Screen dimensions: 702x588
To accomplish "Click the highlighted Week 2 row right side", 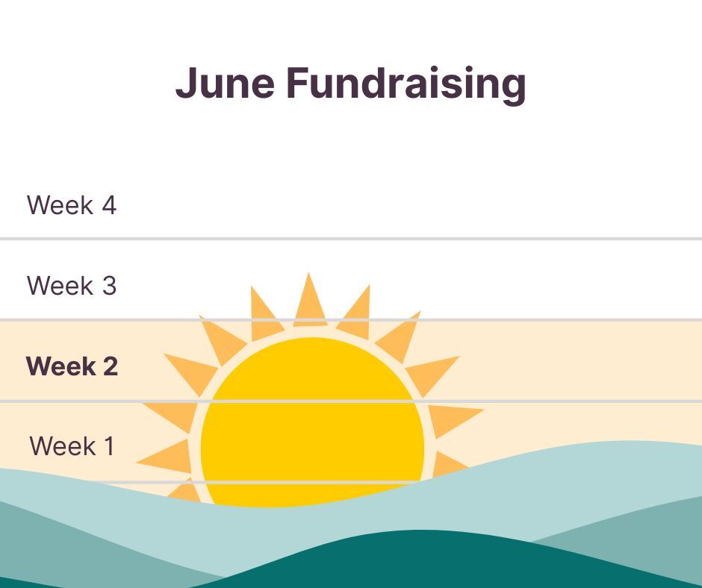I will [582, 360].
